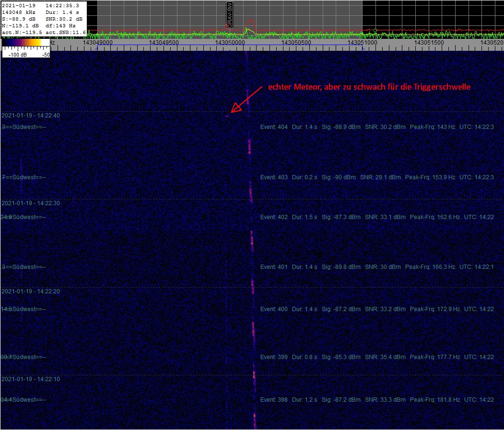504x430 pixels.
Task: Click the small green circle marker on spectrum trace
Action: click(x=375, y=30)
